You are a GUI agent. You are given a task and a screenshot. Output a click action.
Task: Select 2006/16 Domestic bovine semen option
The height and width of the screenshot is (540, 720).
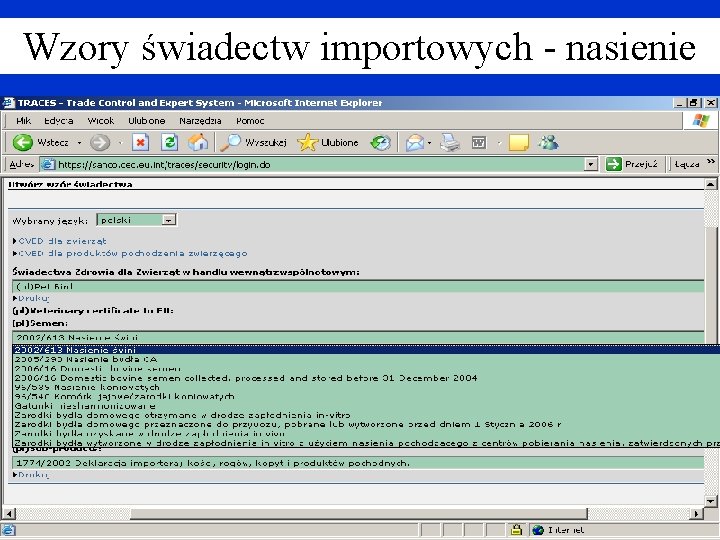366,368
